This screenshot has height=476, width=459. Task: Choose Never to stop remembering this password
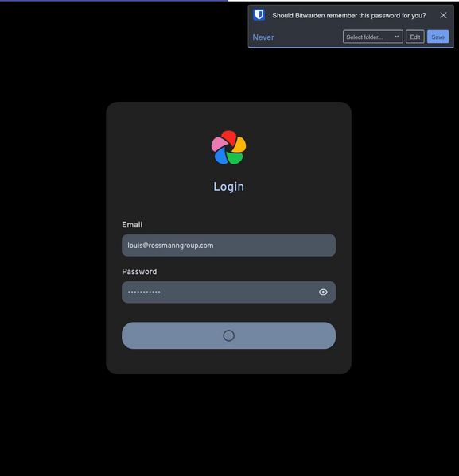(x=263, y=37)
